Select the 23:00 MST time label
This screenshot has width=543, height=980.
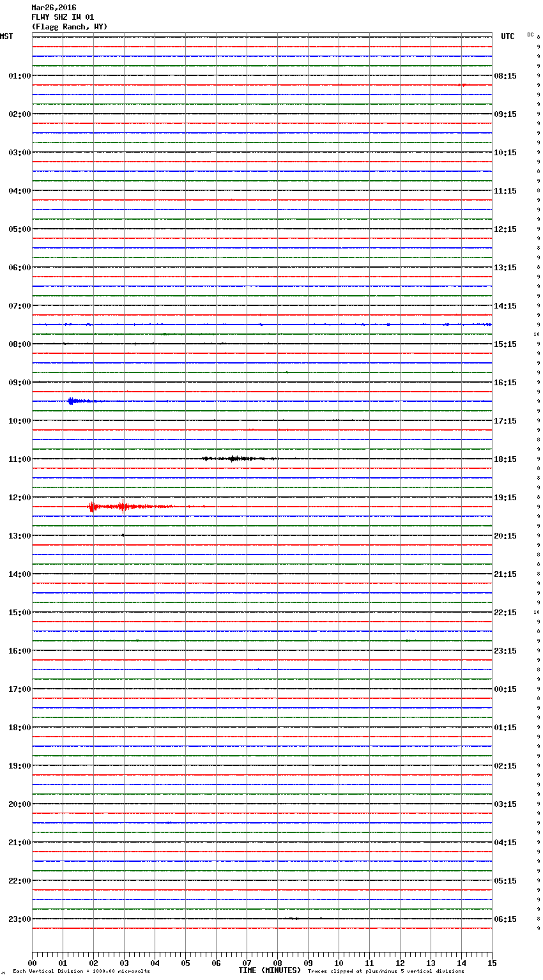click(19, 919)
